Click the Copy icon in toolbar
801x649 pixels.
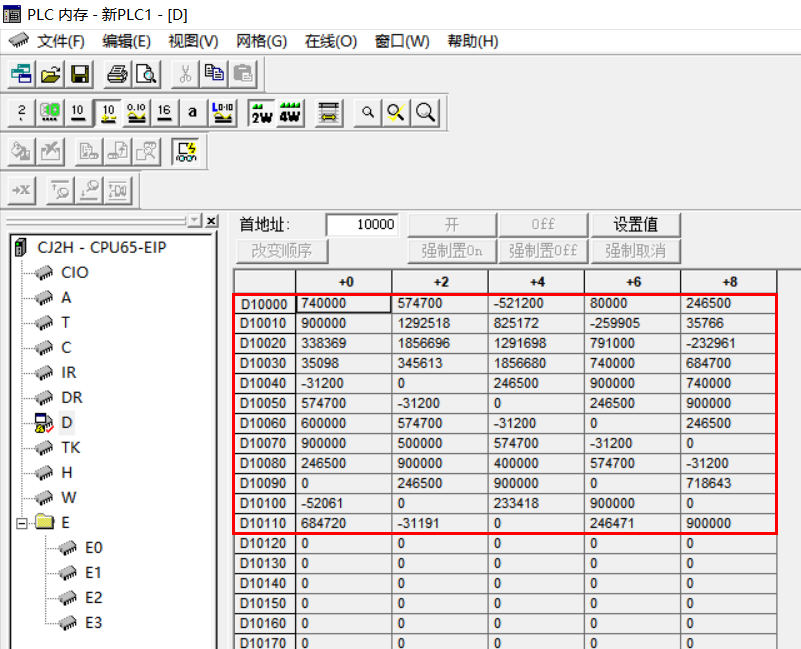214,73
